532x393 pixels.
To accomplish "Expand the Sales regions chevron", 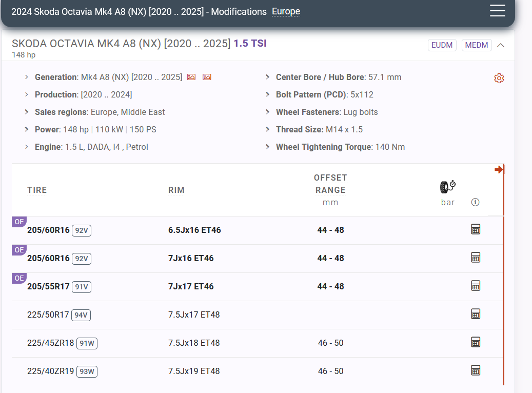I will [27, 112].
